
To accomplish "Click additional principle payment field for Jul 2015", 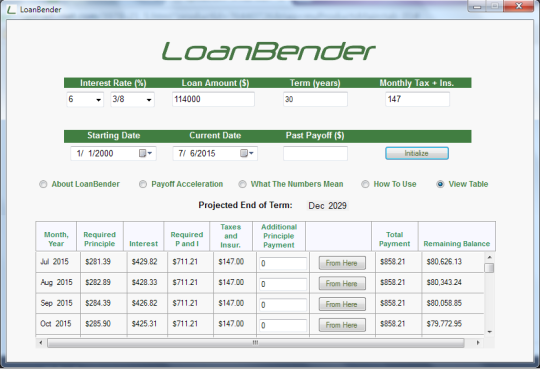I will [283, 264].
